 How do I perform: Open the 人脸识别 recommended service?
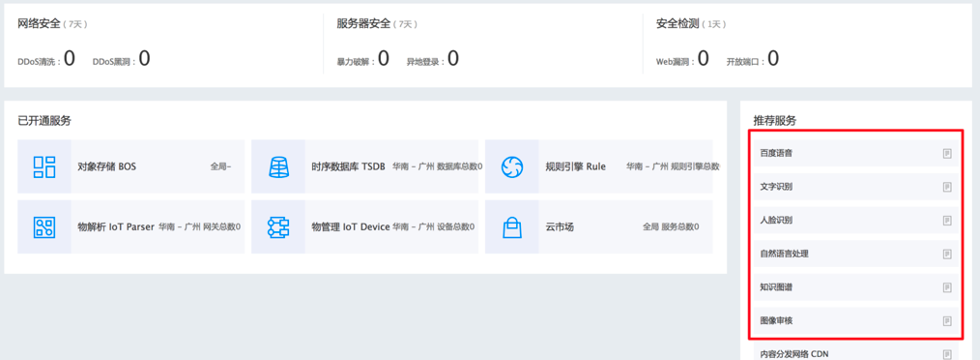855,221
